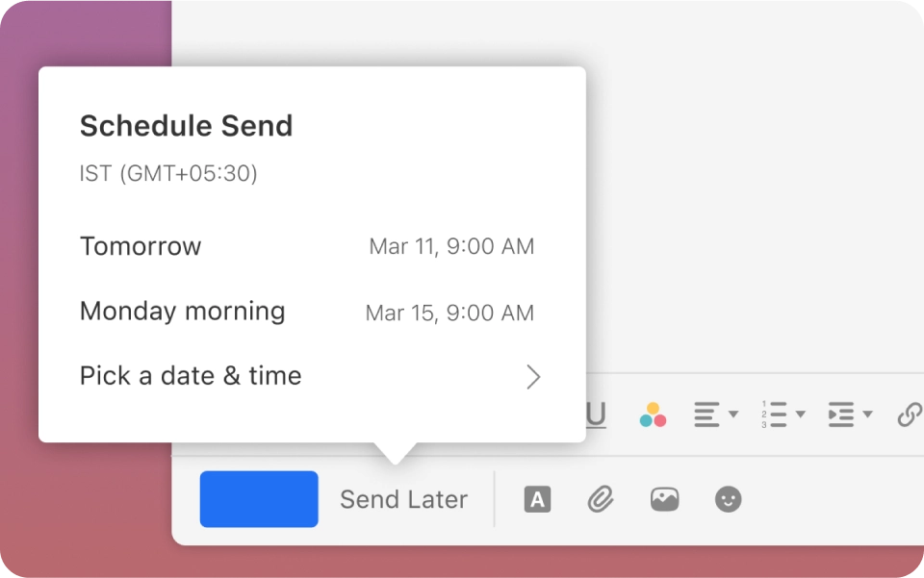Screen dimensions: 924x578
Task: Click the Send Later button
Action: pyautogui.click(x=403, y=499)
